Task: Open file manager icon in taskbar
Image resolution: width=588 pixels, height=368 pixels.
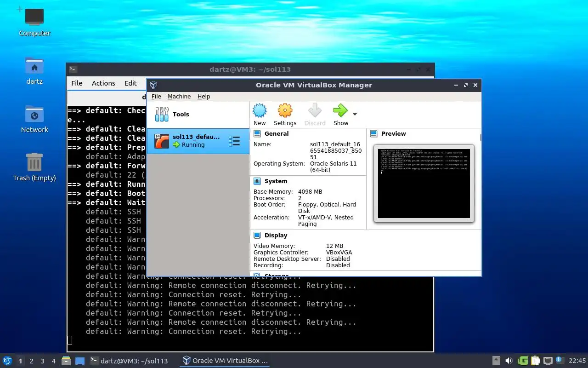Action: click(x=66, y=361)
